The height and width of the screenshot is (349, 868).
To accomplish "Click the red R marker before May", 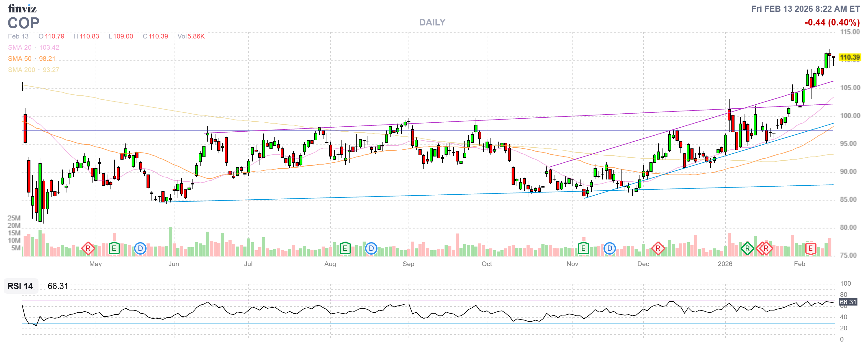I will (x=88, y=249).
